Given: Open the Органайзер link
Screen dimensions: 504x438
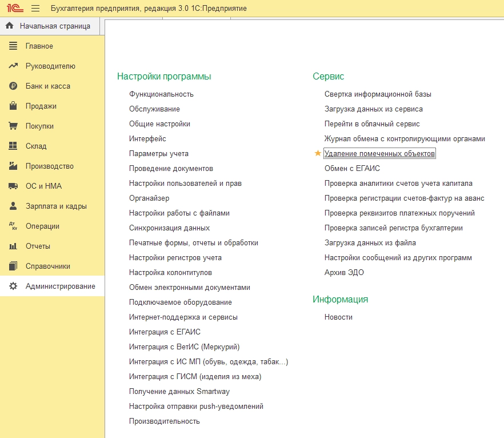Looking at the screenshot, I should click(149, 198).
